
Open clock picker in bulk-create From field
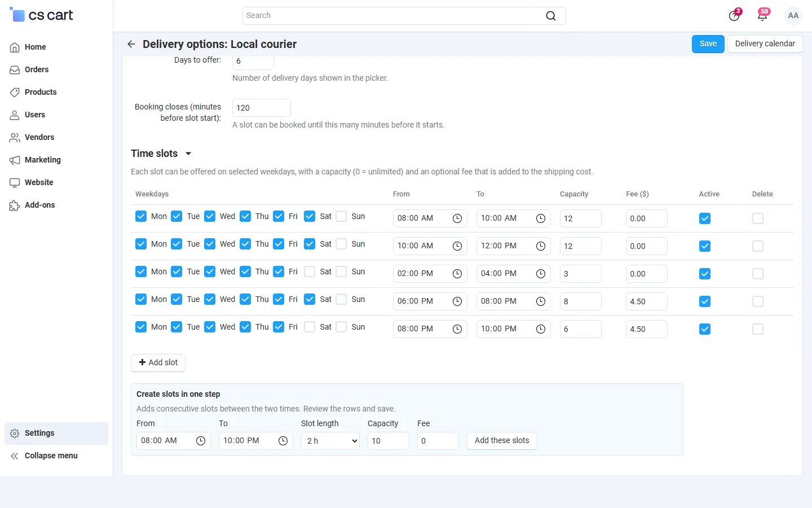click(x=201, y=441)
